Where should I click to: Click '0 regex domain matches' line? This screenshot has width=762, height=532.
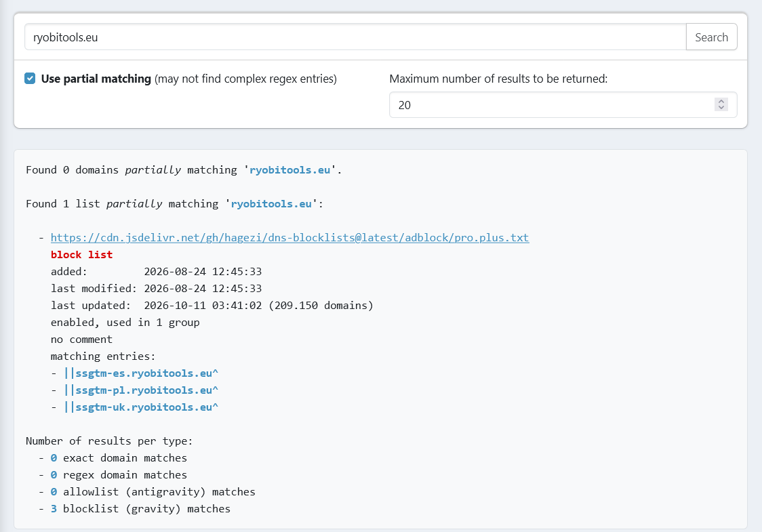point(119,474)
